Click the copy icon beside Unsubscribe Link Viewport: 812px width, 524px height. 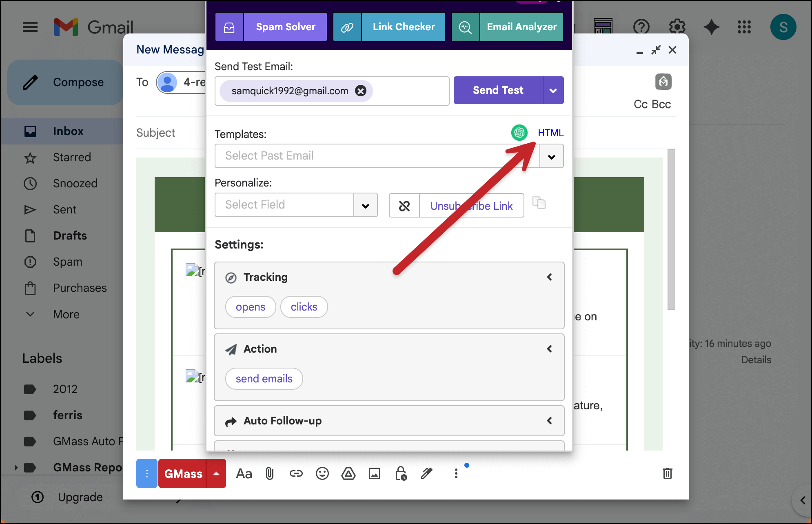(x=539, y=202)
